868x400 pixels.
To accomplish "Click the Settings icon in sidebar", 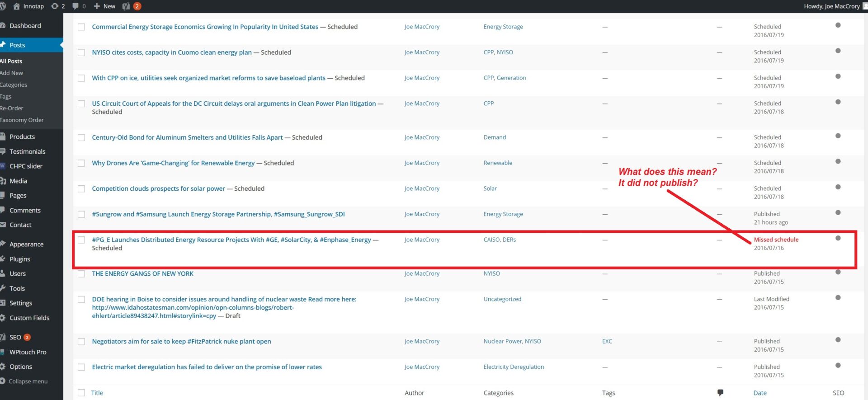I will click(3, 303).
